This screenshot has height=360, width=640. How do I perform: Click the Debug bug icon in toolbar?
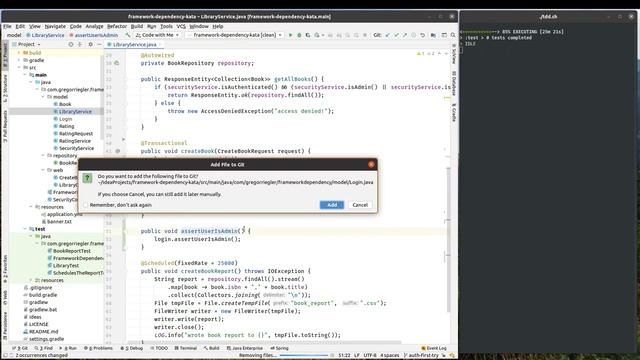[x=299, y=35]
